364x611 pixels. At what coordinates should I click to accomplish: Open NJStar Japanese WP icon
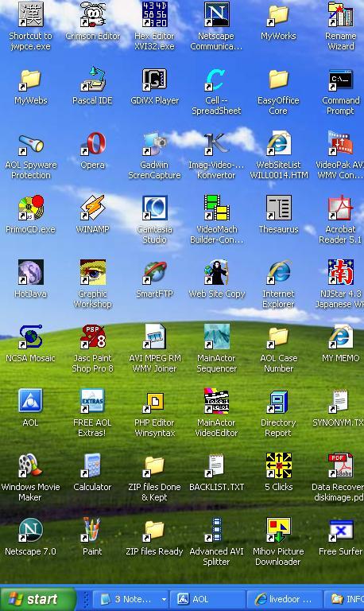click(341, 272)
